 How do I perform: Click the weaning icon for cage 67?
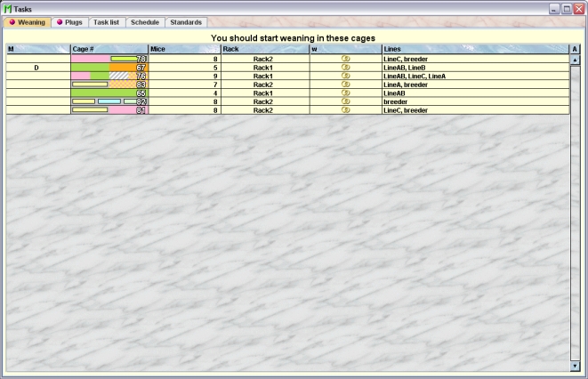point(346,68)
